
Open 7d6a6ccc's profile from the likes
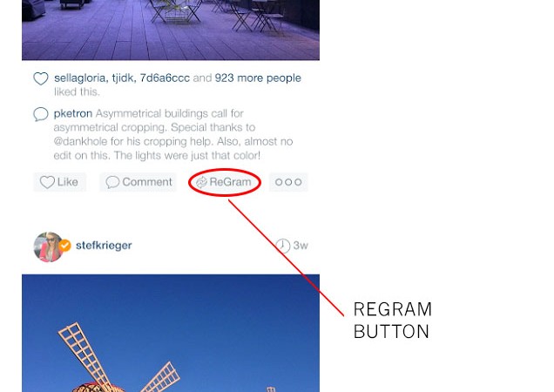tap(165, 78)
